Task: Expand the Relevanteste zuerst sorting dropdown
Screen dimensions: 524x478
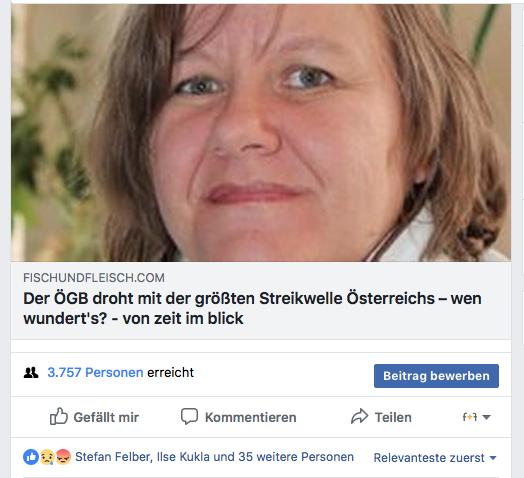Action: [x=435, y=458]
